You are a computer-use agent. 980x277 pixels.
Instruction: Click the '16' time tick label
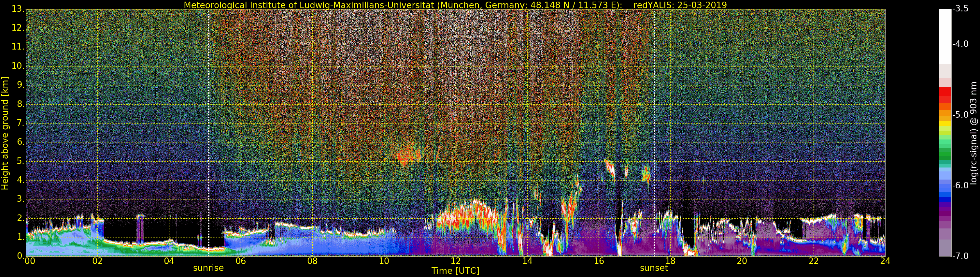598,261
